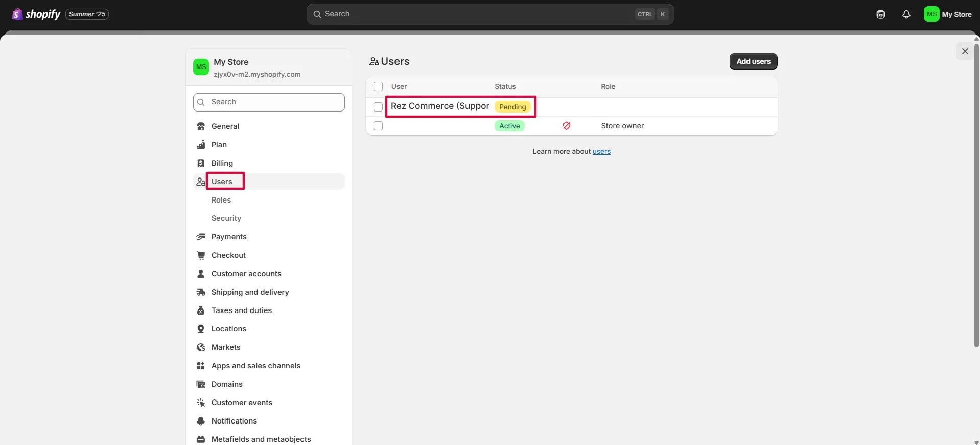Image resolution: width=980 pixels, height=445 pixels.
Task: Close the settings panel with the X
Action: [x=965, y=51]
